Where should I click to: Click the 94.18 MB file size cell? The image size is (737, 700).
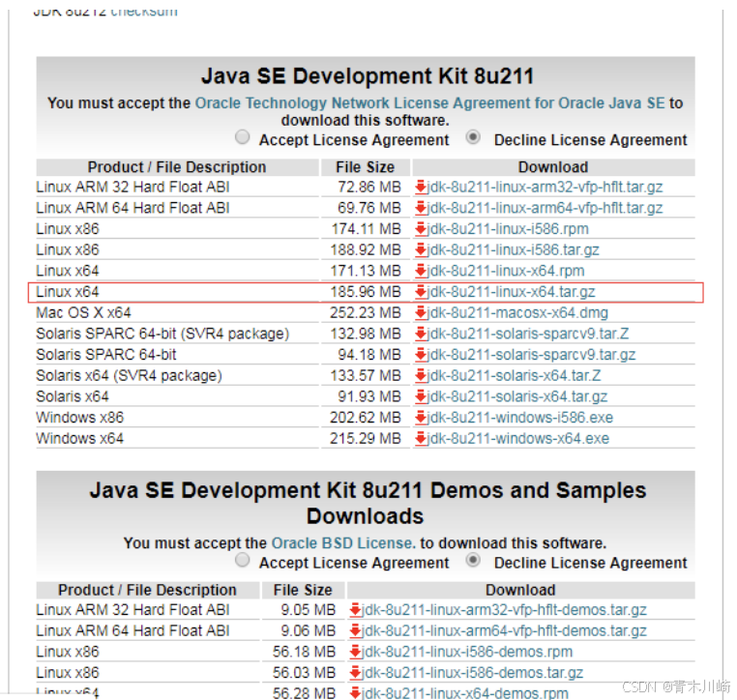368,355
